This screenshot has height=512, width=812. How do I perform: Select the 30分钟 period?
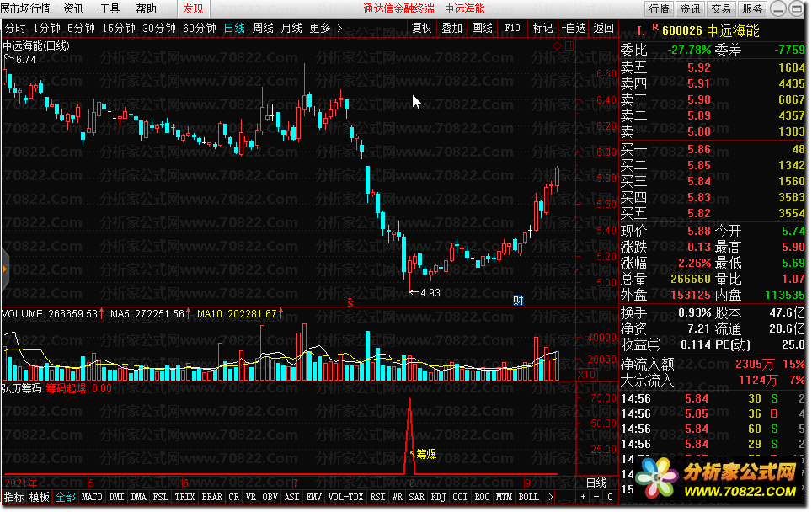click(159, 29)
